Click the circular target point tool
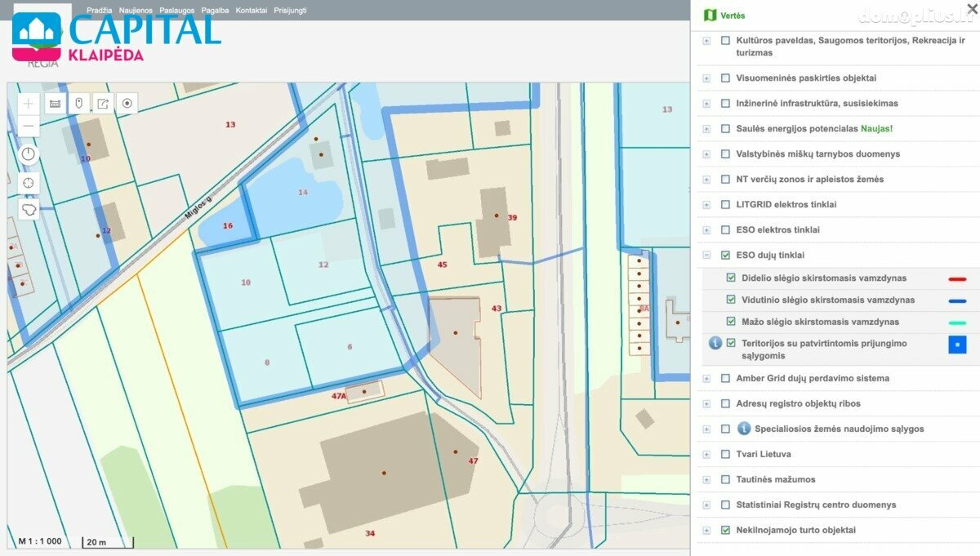 (x=127, y=104)
